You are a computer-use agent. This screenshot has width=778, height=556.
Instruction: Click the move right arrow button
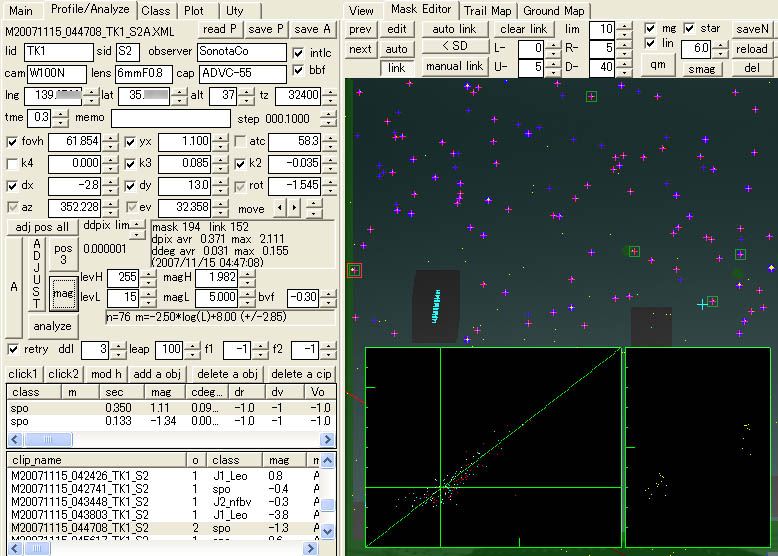(x=293, y=208)
